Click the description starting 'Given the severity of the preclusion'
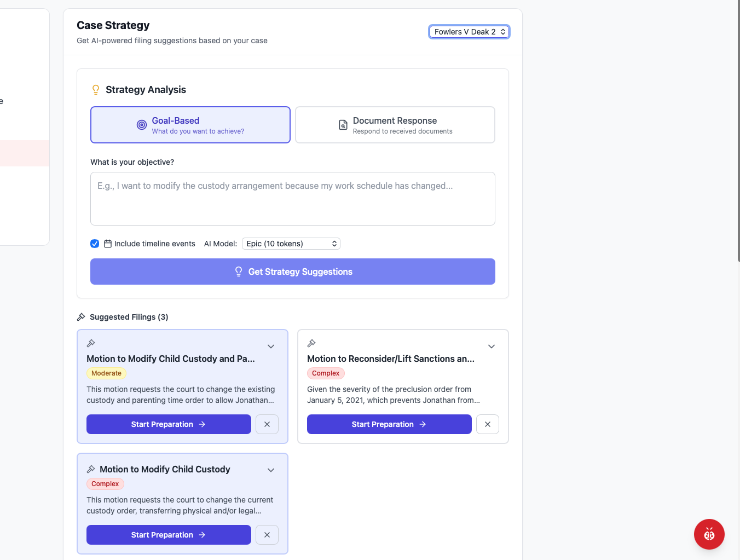 click(394, 395)
